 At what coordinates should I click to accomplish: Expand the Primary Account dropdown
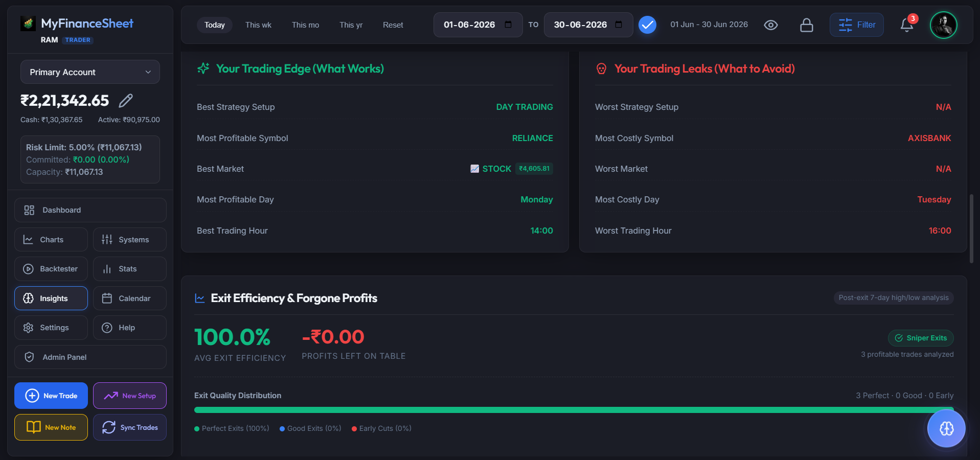[90, 72]
